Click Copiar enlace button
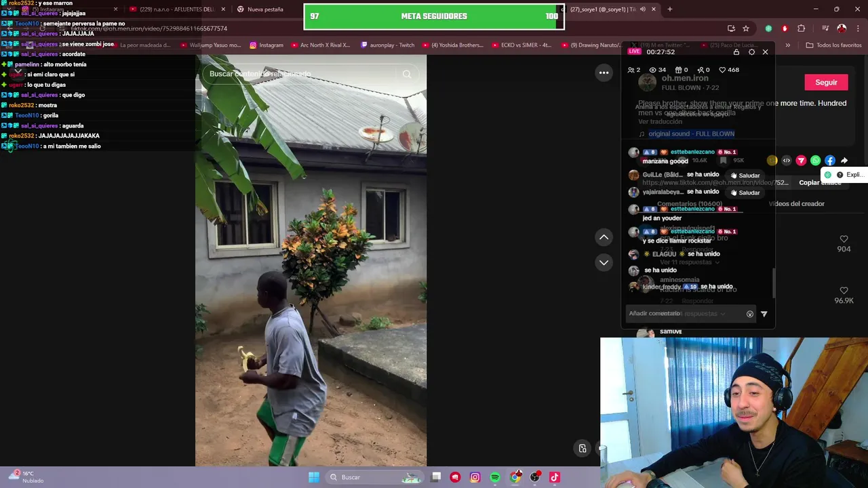868x488 pixels. click(x=819, y=183)
